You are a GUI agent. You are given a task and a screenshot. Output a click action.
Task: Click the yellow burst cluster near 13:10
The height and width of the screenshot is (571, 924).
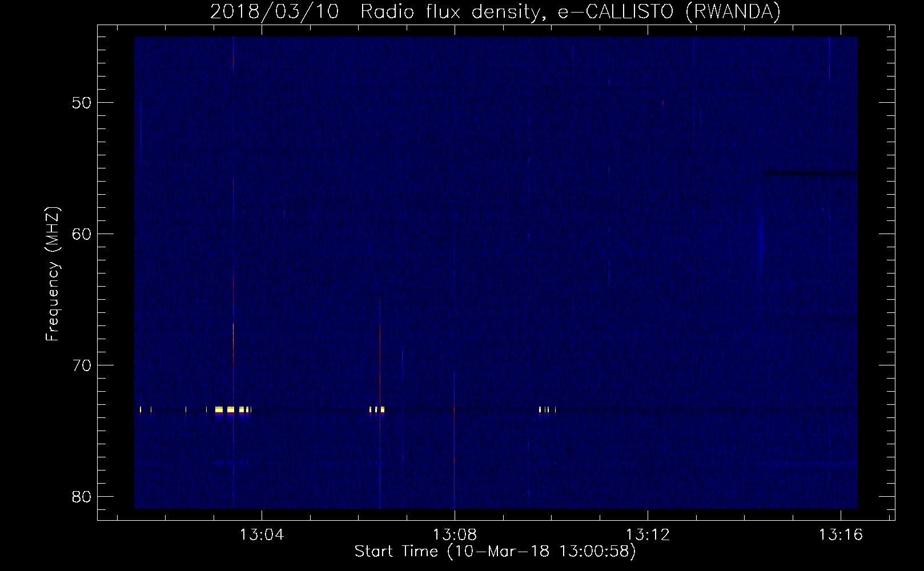click(547, 409)
